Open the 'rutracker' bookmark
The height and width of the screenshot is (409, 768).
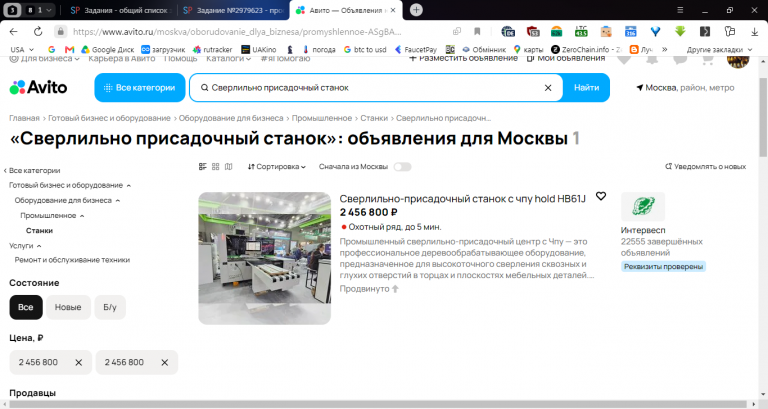coord(213,49)
